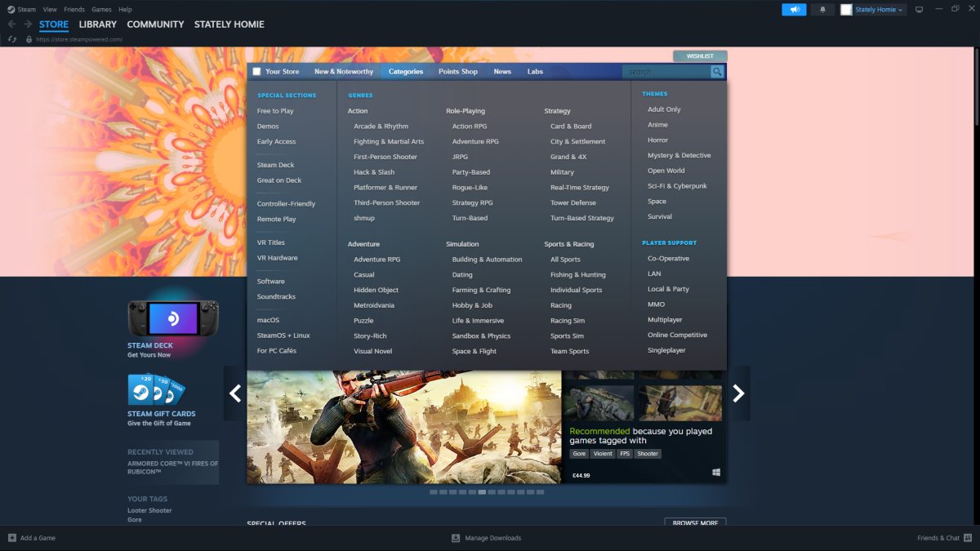Image resolution: width=980 pixels, height=551 pixels.
Task: Open the notifications bell
Action: coord(822,10)
